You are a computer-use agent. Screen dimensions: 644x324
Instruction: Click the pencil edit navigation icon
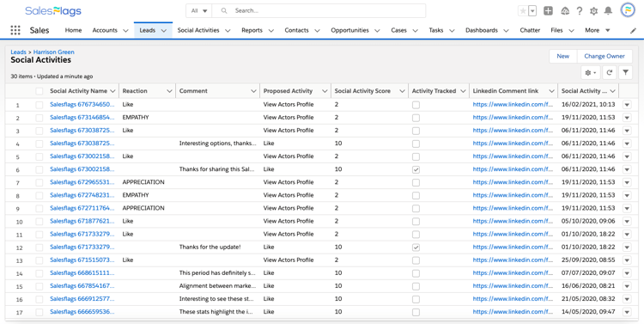(x=633, y=30)
